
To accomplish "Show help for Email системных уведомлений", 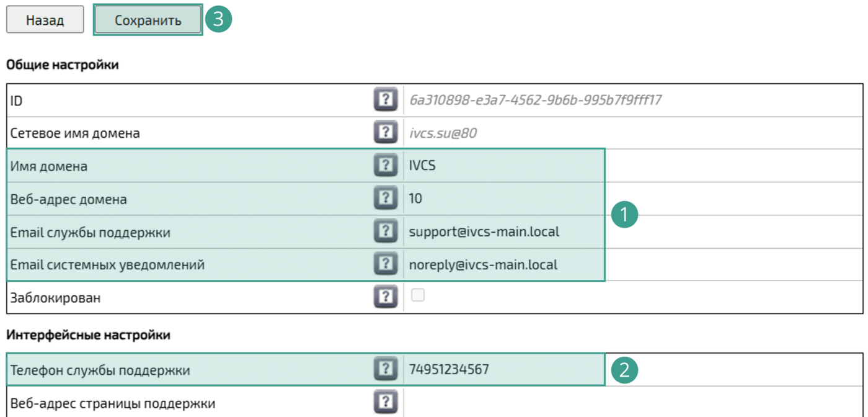I will 385,264.
